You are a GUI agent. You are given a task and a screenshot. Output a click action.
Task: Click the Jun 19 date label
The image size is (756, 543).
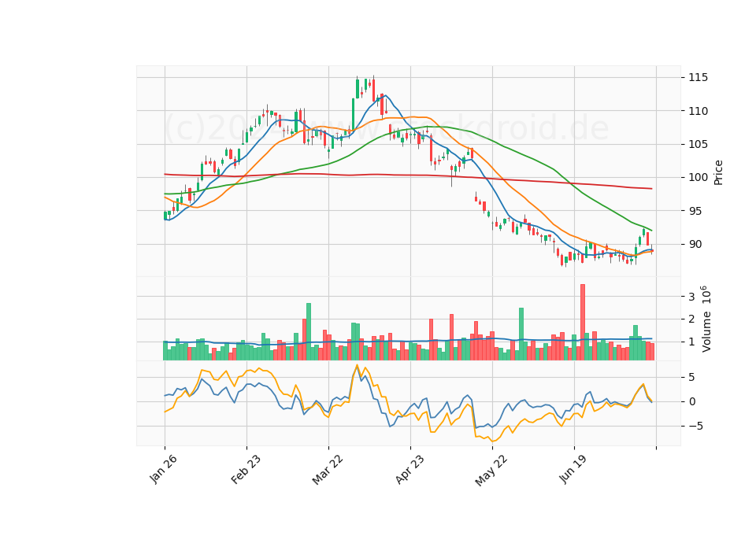(574, 469)
